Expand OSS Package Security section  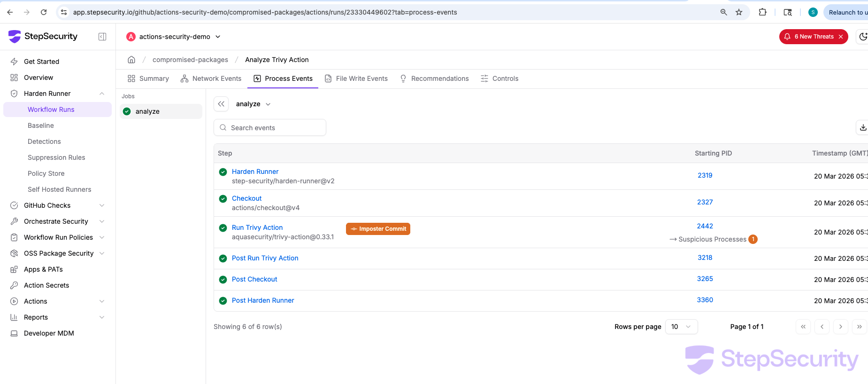coord(102,253)
